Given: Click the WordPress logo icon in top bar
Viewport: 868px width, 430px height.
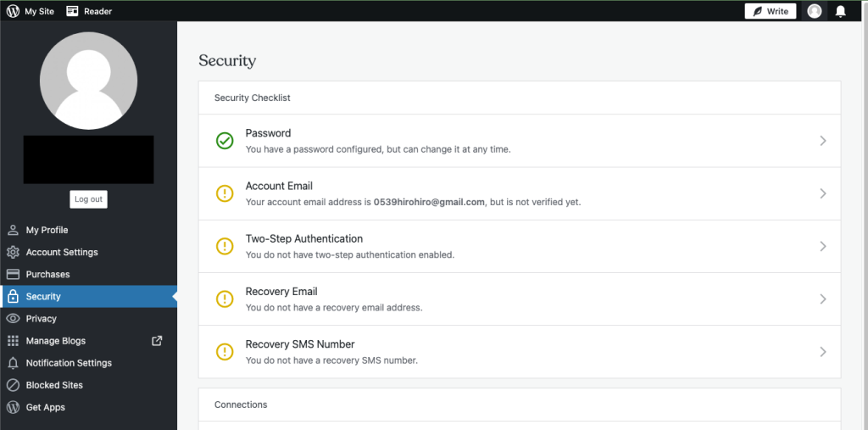Looking at the screenshot, I should click(x=13, y=11).
